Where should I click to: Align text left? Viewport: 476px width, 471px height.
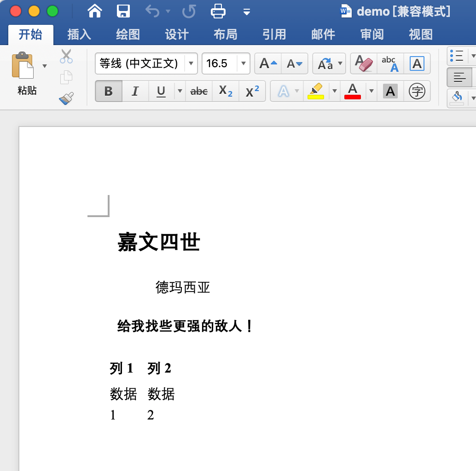coord(459,77)
